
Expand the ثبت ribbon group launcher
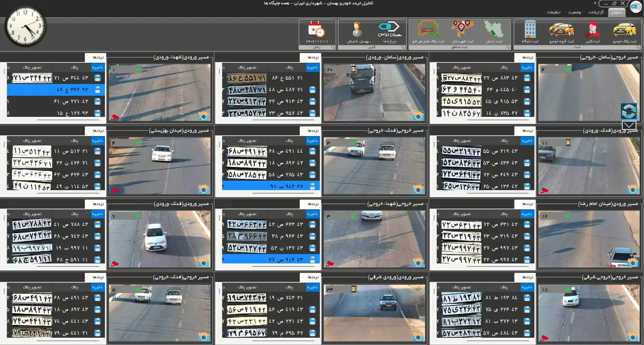(638, 47)
